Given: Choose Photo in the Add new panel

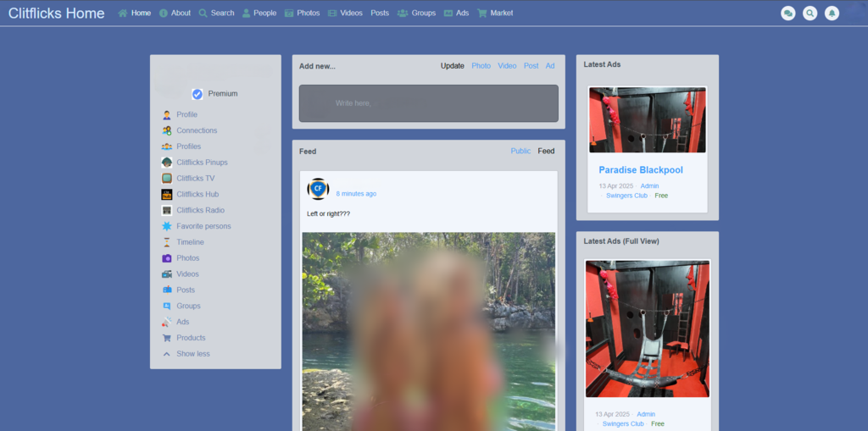Looking at the screenshot, I should pyautogui.click(x=481, y=66).
